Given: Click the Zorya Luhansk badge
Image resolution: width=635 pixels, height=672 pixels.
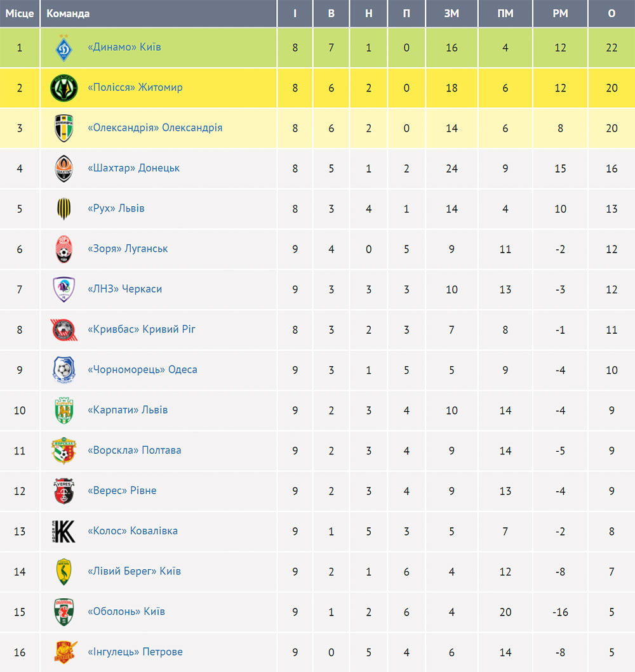Looking at the screenshot, I should (x=64, y=249).
